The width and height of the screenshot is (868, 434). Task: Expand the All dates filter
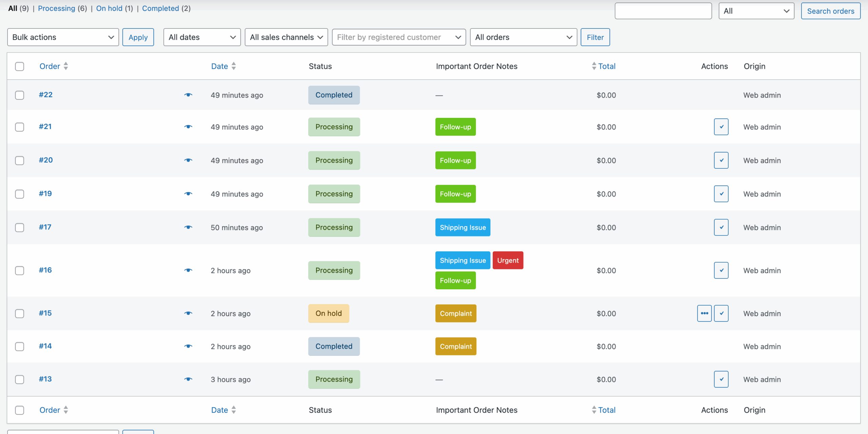click(202, 37)
